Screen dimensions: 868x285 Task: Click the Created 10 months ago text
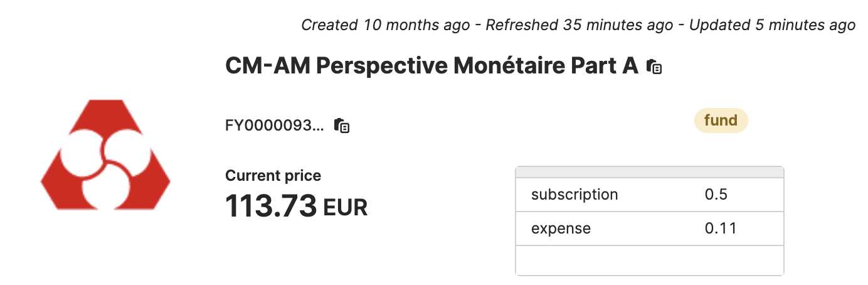(385, 25)
